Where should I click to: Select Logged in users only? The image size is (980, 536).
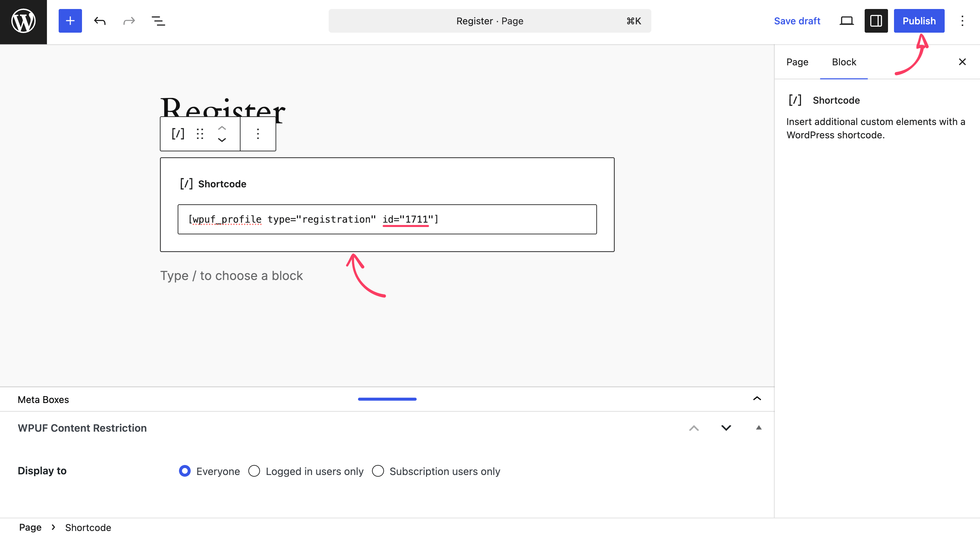[x=254, y=471]
